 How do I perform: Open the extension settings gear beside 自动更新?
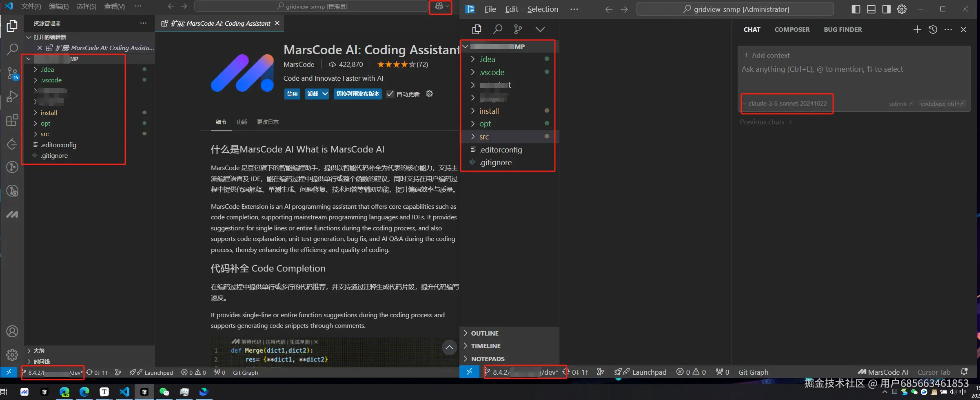pos(429,94)
